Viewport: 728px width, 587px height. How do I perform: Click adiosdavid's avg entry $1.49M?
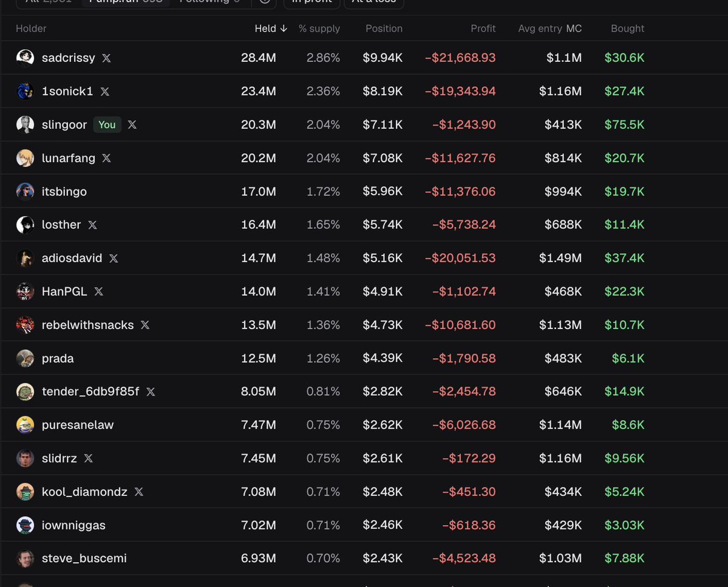(x=560, y=258)
